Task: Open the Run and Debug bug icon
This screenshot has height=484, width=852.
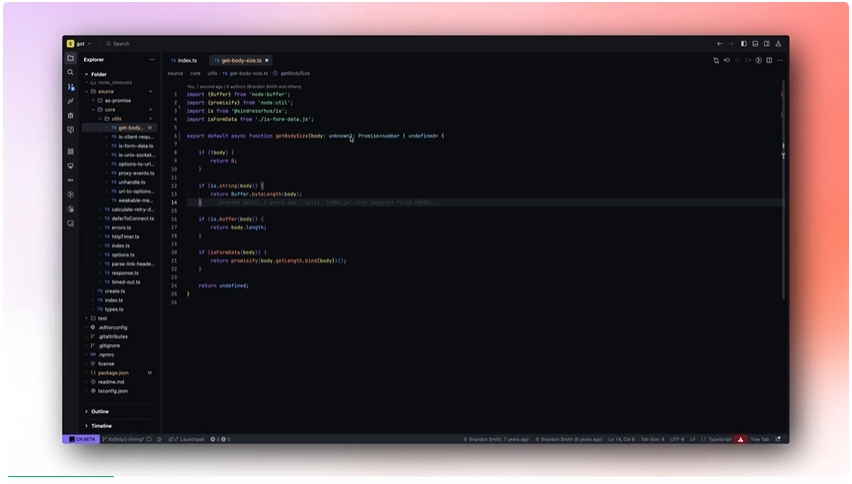Action: click(71, 116)
